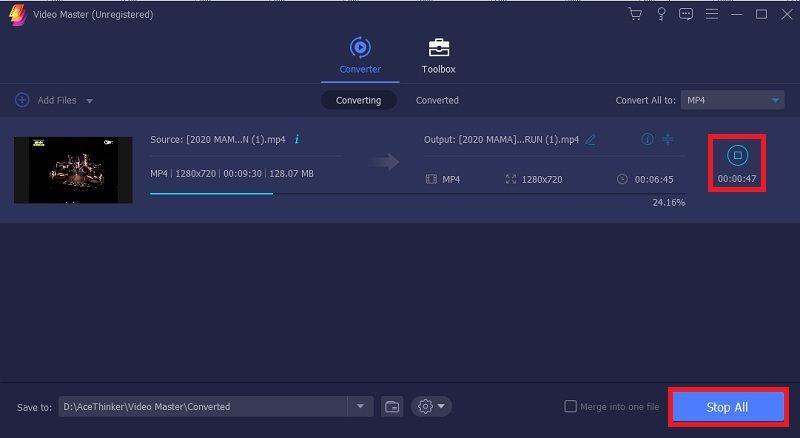The height and width of the screenshot is (438, 800).
Task: Click the elapsed time 00:00:47 text
Action: pos(737,179)
